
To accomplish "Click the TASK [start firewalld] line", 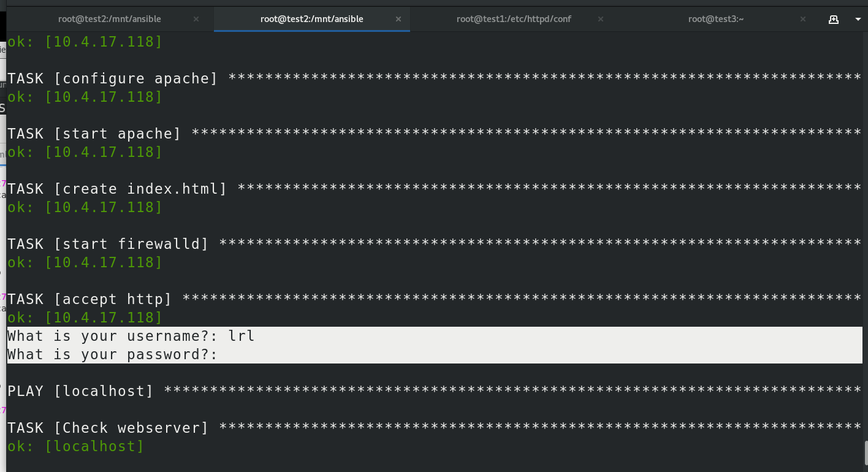I will (434, 244).
